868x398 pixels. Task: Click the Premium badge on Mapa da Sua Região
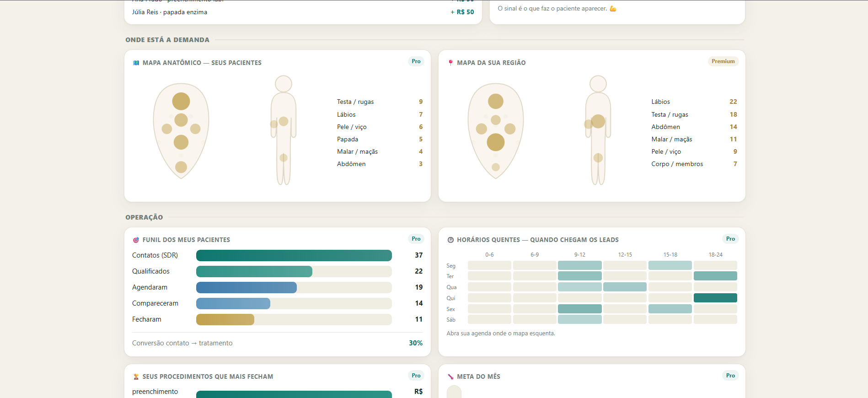pos(723,61)
